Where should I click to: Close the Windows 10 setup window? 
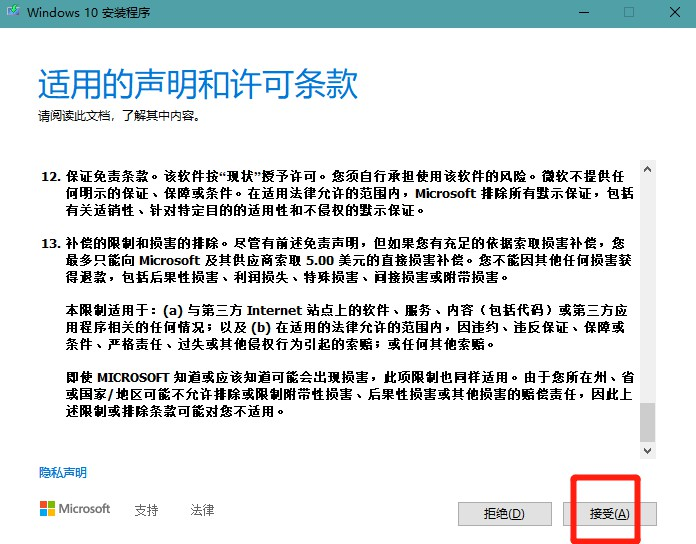pyautogui.click(x=675, y=12)
